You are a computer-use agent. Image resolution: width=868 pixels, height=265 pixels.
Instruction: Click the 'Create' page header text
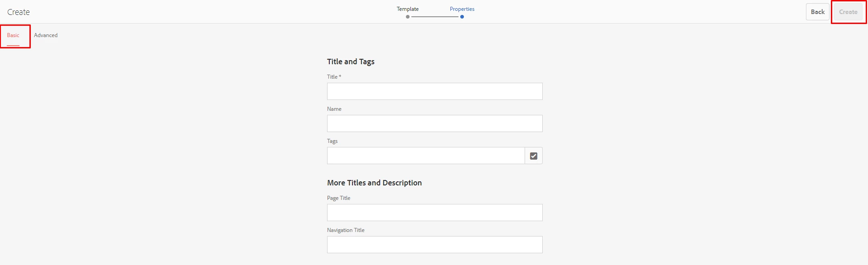19,12
